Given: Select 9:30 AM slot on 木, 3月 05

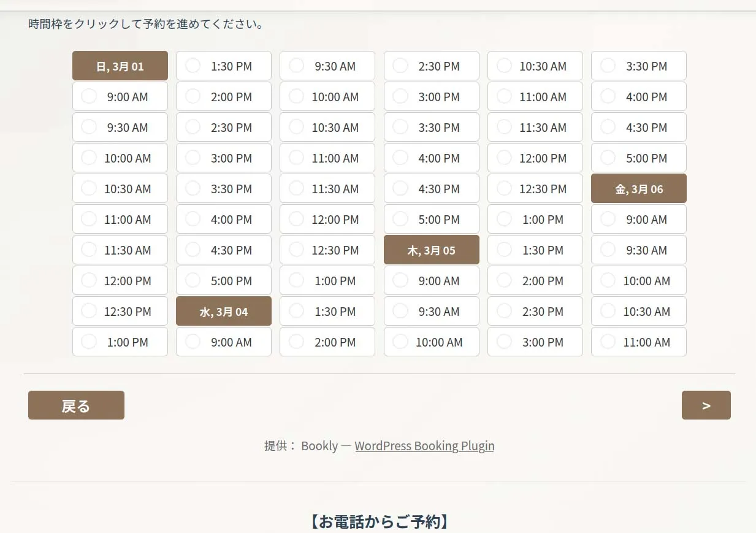Looking at the screenshot, I should coord(431,312).
